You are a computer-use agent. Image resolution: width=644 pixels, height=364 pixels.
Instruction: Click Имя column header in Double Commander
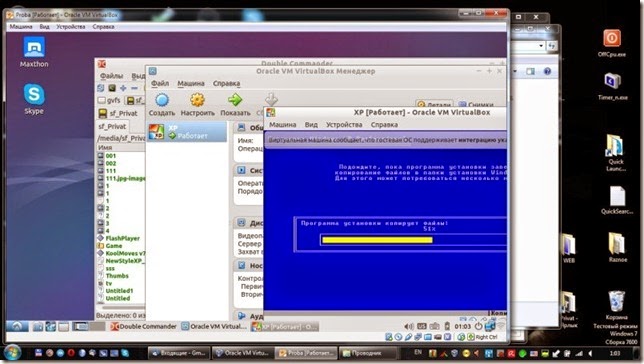[121, 147]
